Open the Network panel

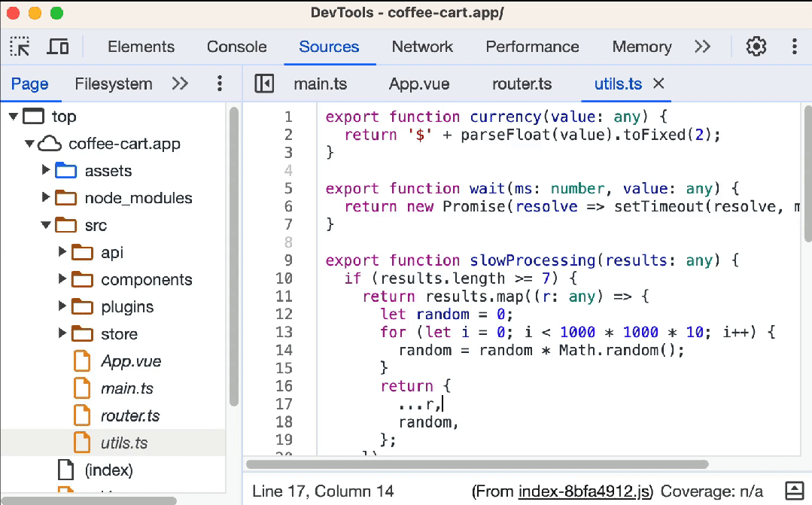tap(422, 47)
